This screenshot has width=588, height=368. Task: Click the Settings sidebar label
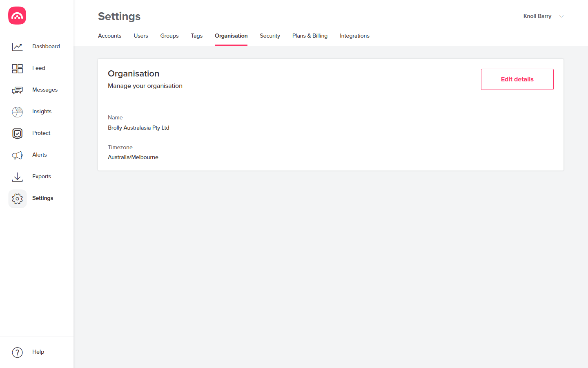[x=42, y=198]
